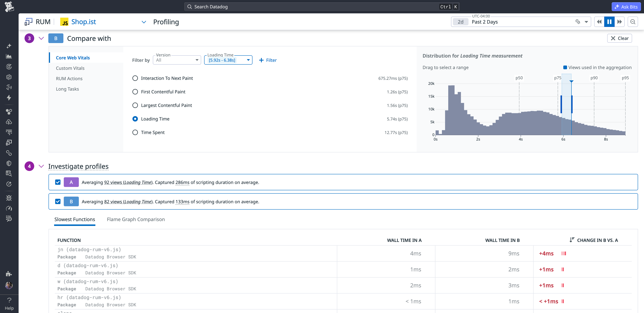
Task: Click the zoom-out magnifier icon
Action: click(633, 22)
